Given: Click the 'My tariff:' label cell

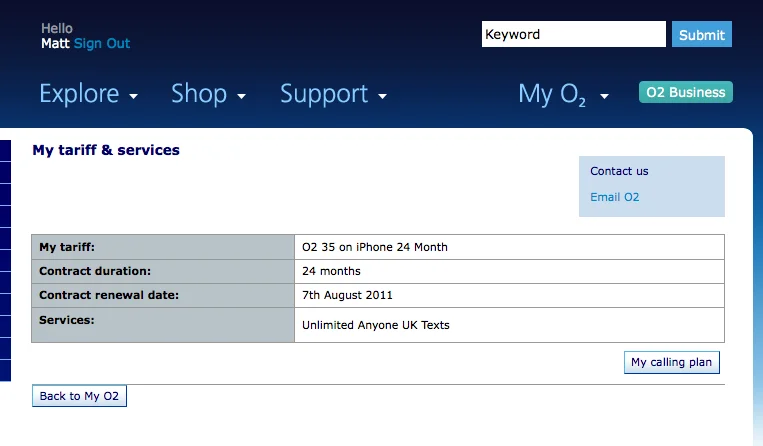Looking at the screenshot, I should 163,247.
